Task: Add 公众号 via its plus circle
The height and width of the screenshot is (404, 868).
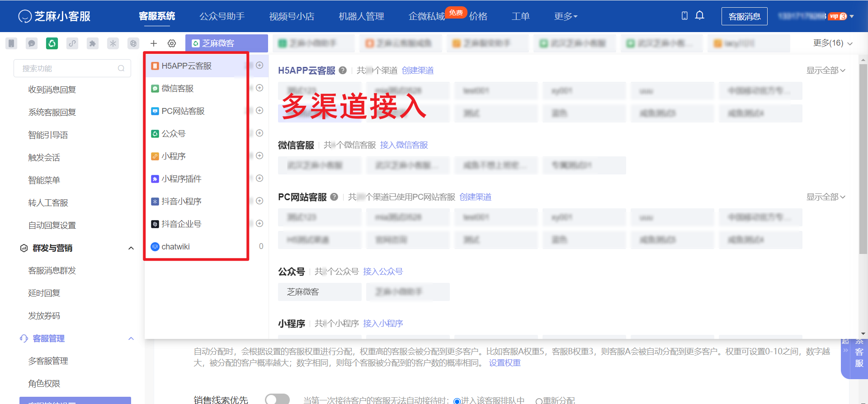Action: [x=259, y=133]
